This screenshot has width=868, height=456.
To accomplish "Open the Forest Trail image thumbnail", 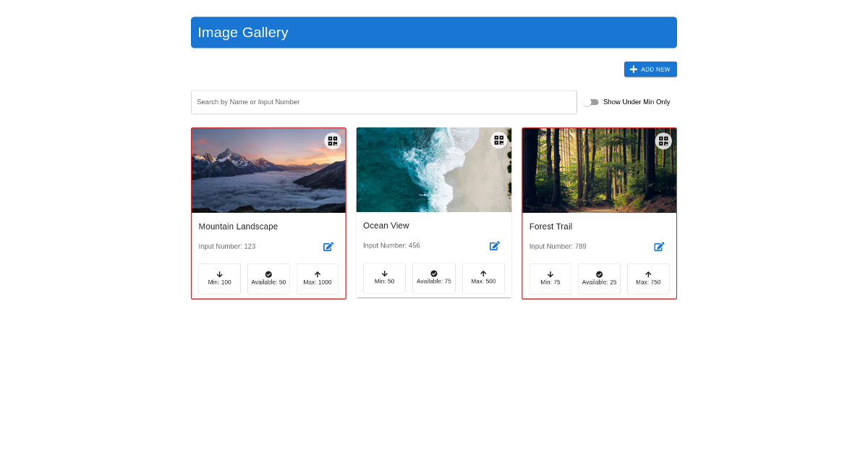I will tap(599, 170).
